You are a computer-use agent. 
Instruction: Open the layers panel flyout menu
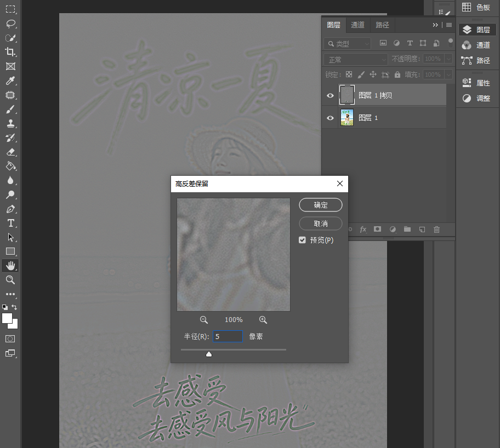tap(449, 25)
